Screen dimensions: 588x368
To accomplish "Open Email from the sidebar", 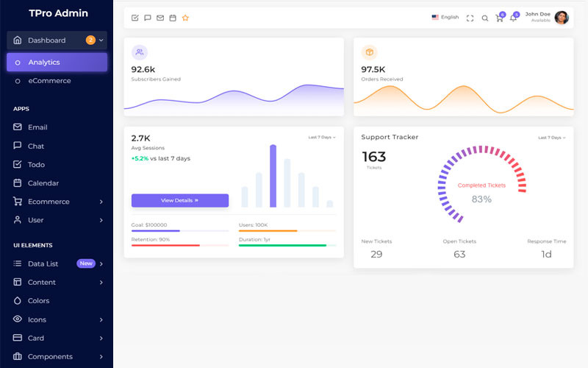I will [37, 127].
